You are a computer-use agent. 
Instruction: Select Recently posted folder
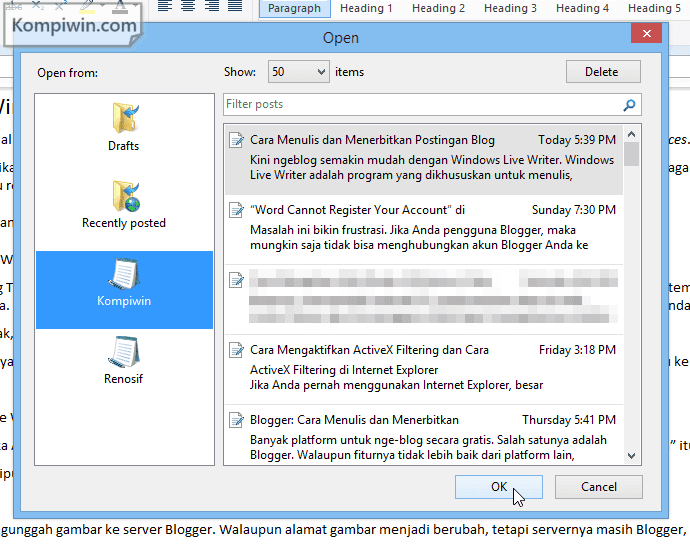tap(124, 204)
